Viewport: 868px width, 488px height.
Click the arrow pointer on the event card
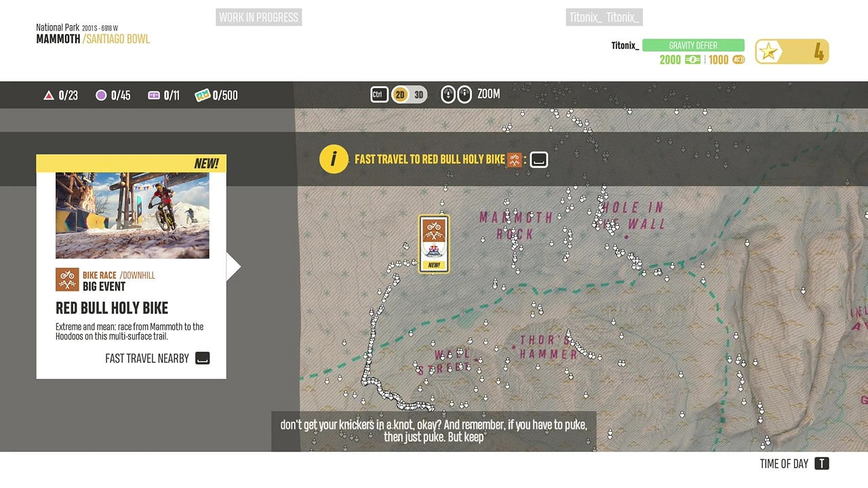click(233, 267)
